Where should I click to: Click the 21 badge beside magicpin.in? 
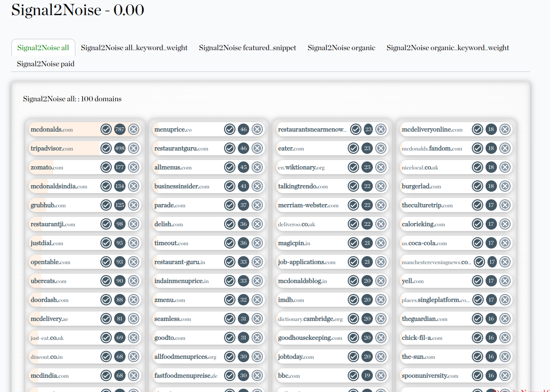tap(367, 243)
